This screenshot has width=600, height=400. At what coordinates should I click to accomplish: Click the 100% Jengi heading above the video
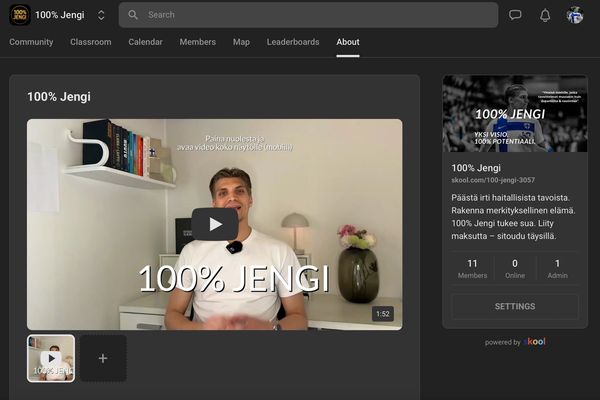tap(59, 96)
